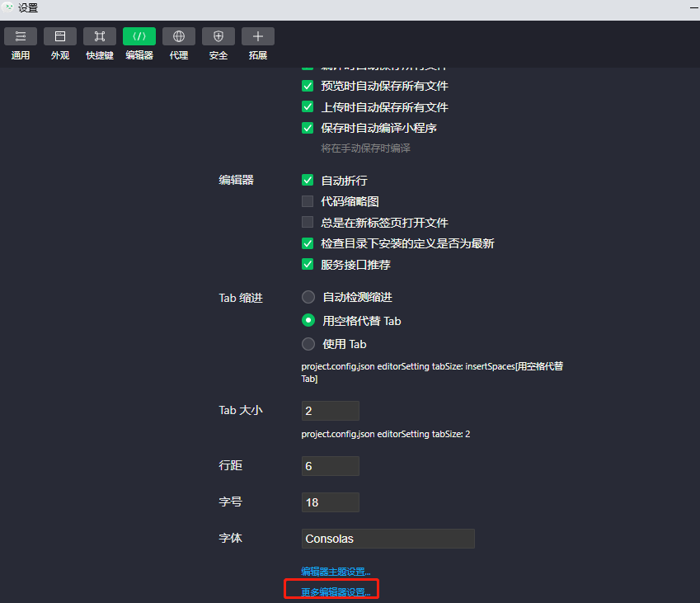Image resolution: width=700 pixels, height=603 pixels.
Task: Click the 字体 Consolas font field
Action: (388, 539)
